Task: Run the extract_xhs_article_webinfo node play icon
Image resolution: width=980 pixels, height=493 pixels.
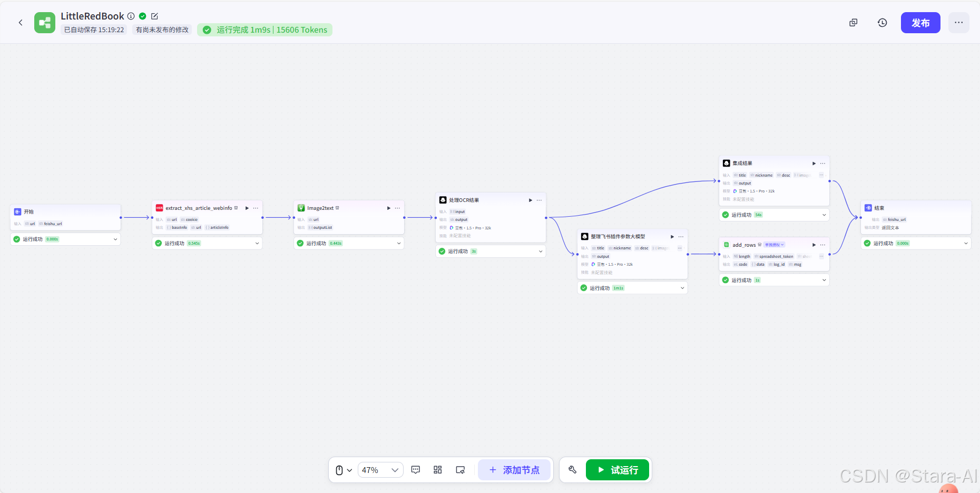Action: pyautogui.click(x=247, y=208)
